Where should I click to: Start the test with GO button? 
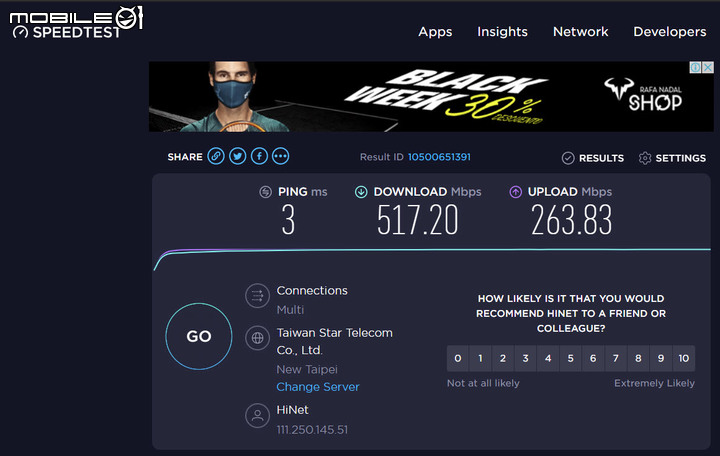[x=199, y=336]
